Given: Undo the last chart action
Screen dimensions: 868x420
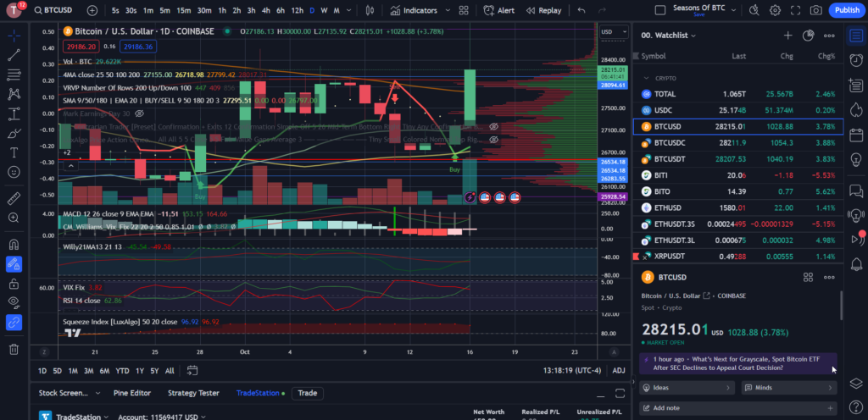Looking at the screenshot, I should pos(581,10).
